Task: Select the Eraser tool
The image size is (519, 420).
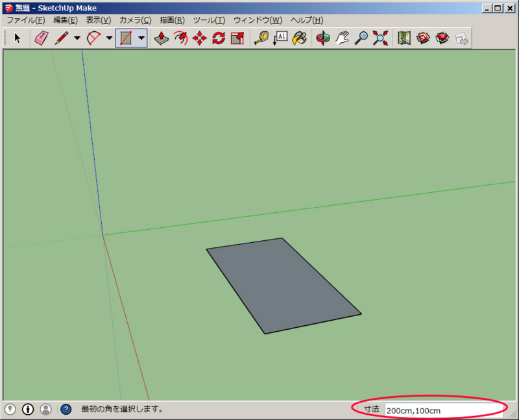Action: point(40,39)
